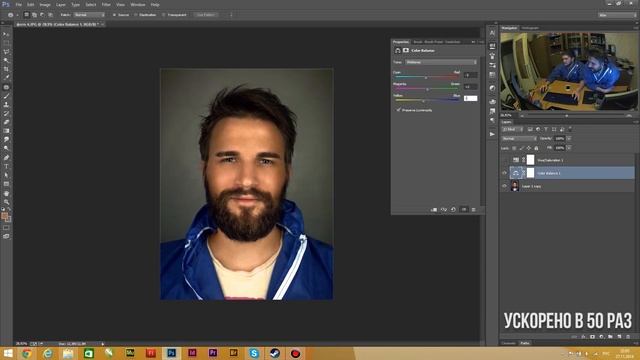Hide the Layer 1 copy layer

pyautogui.click(x=504, y=186)
